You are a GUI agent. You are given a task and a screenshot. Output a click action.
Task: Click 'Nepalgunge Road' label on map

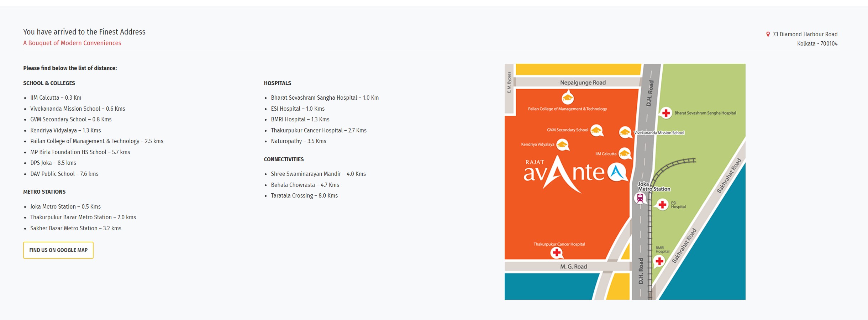click(583, 83)
